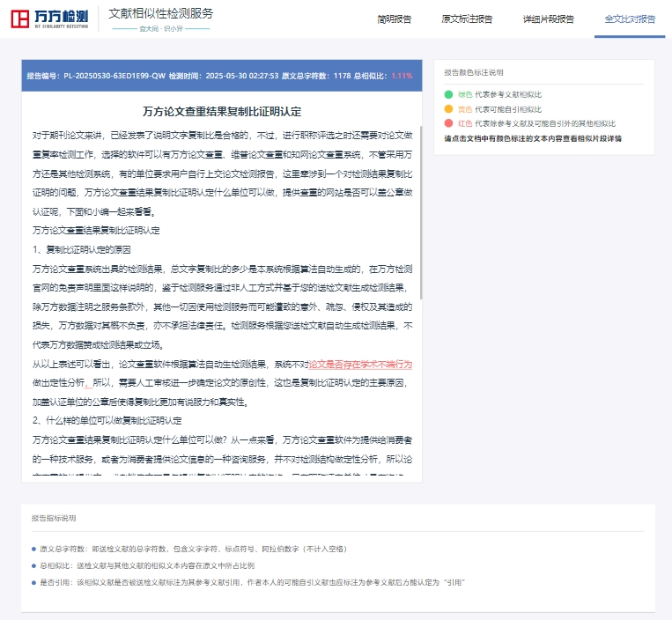Screen dimensions: 672x620
Task: Click the 查大同·识小异 slogan text
Action: [161, 29]
